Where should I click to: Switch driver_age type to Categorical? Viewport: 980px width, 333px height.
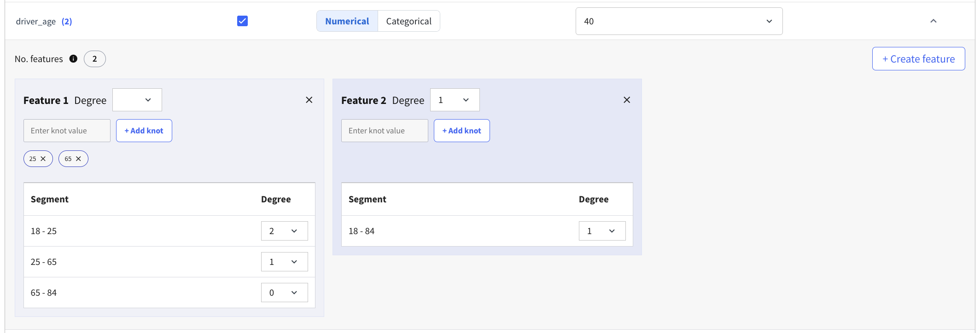point(408,21)
